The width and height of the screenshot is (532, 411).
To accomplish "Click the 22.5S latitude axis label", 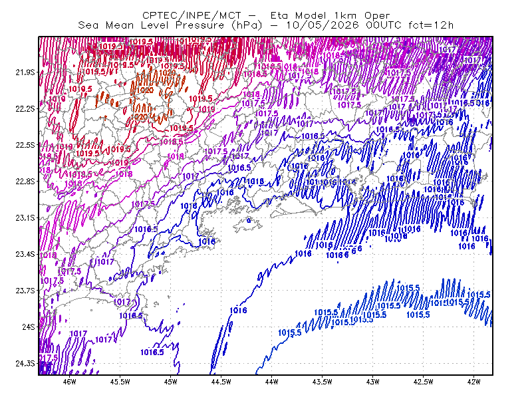I will coord(25,145).
